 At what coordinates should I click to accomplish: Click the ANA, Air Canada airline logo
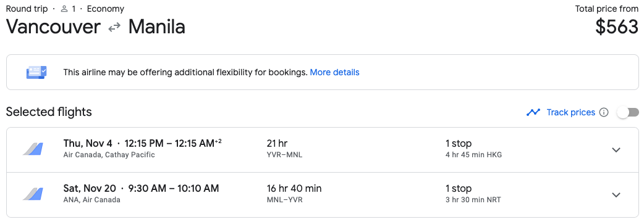[32, 194]
